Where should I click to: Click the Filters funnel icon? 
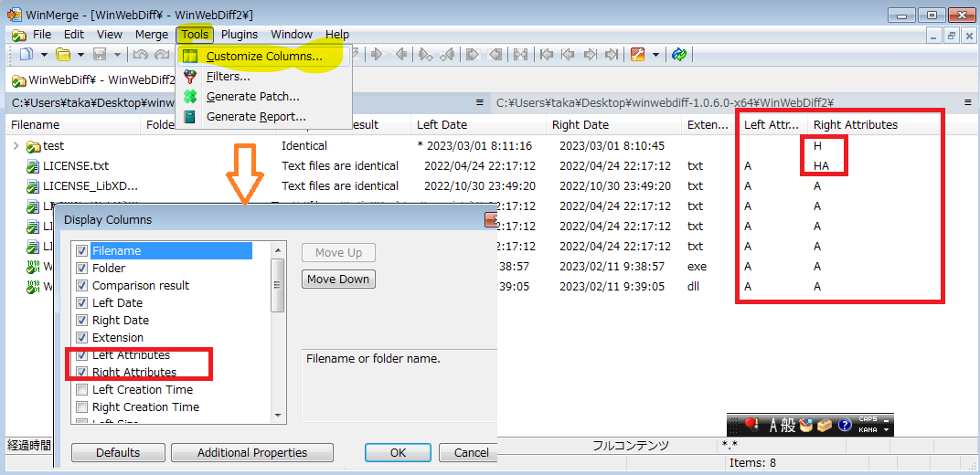190,77
